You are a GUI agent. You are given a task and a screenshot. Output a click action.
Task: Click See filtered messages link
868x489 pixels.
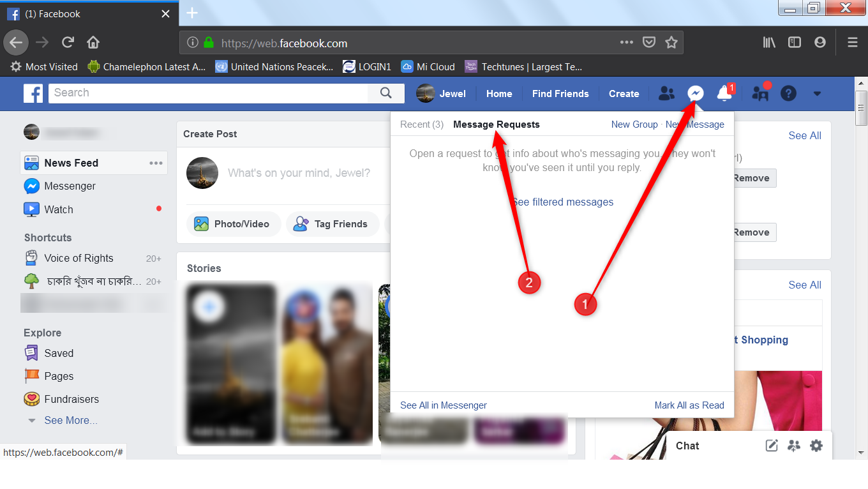coord(562,202)
